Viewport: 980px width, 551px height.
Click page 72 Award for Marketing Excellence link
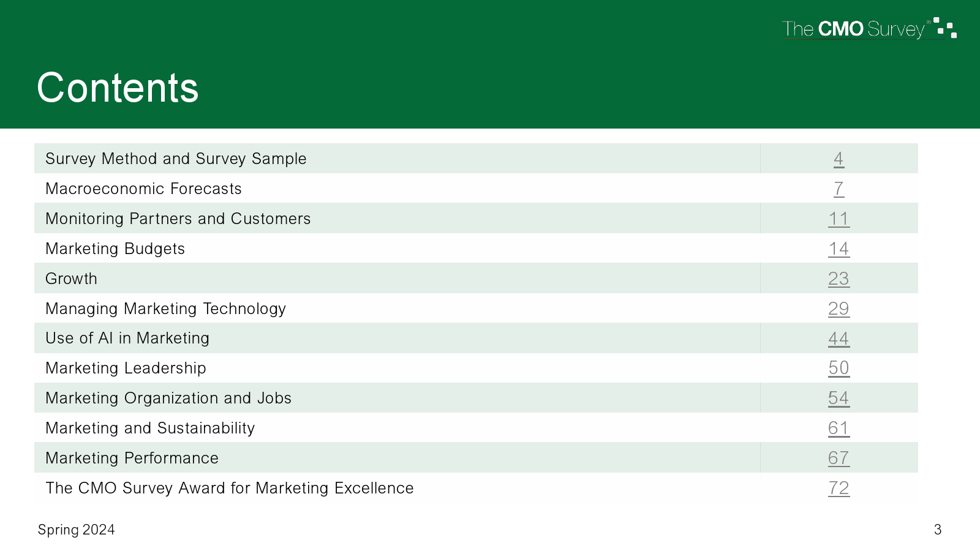click(x=839, y=489)
